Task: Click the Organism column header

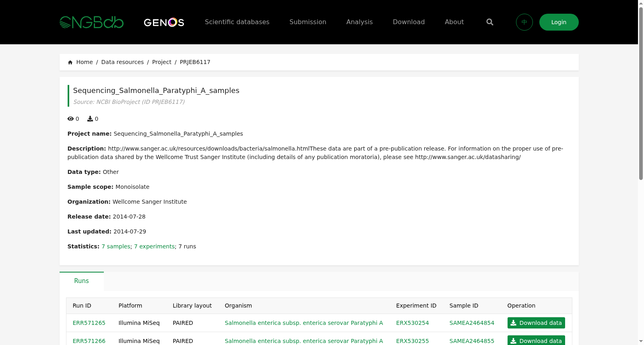Action: click(238, 306)
